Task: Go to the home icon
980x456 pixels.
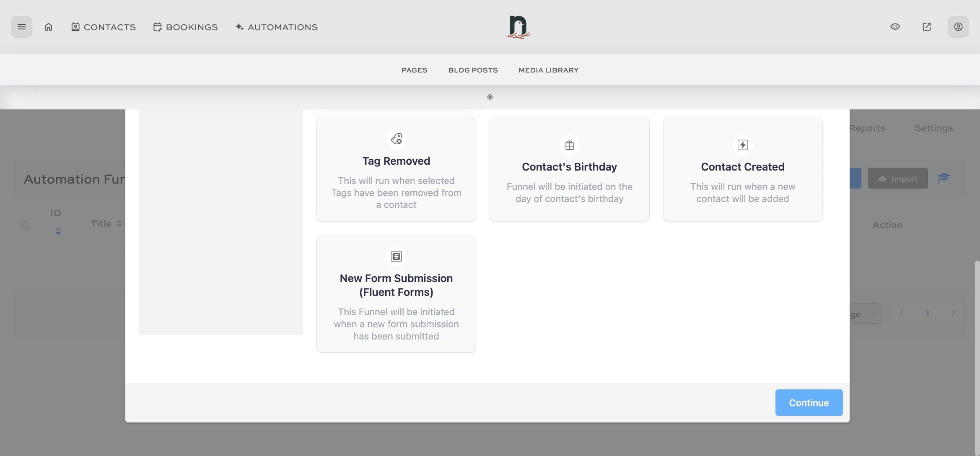Action: 49,27
